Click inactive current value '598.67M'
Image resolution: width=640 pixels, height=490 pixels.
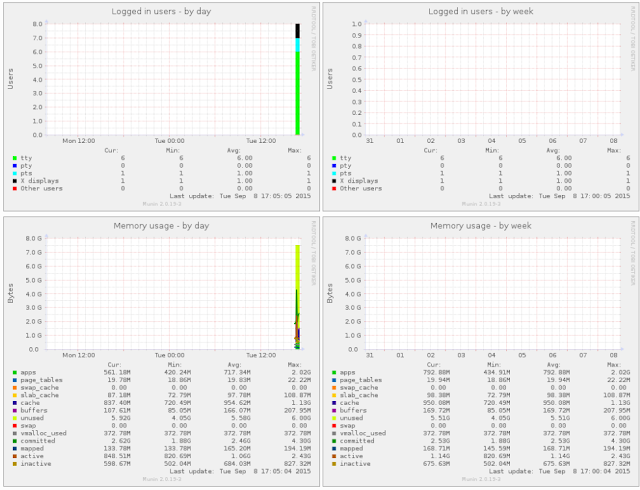[x=117, y=464]
